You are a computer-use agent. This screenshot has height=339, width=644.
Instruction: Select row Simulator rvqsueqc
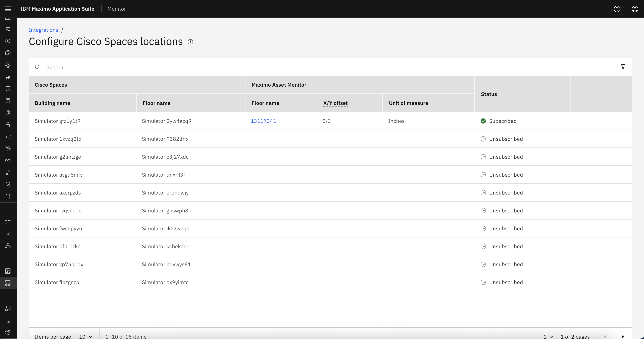click(x=330, y=211)
